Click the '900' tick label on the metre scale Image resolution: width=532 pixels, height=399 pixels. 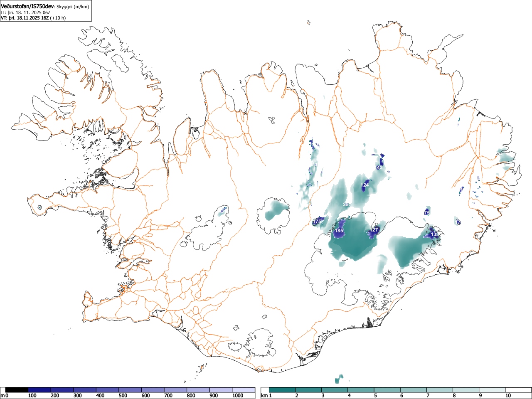coord(214,396)
